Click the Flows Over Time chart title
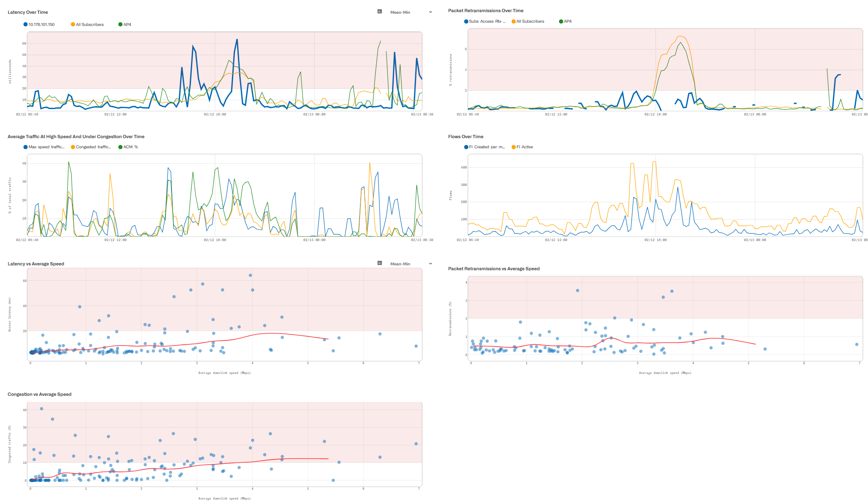Viewport: 868px width, 504px height. (465, 137)
